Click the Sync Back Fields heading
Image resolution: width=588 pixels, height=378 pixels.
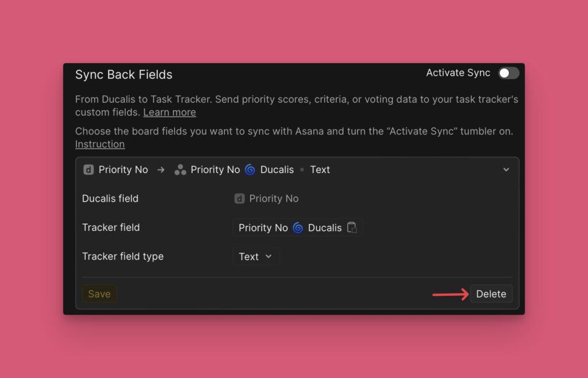(123, 75)
